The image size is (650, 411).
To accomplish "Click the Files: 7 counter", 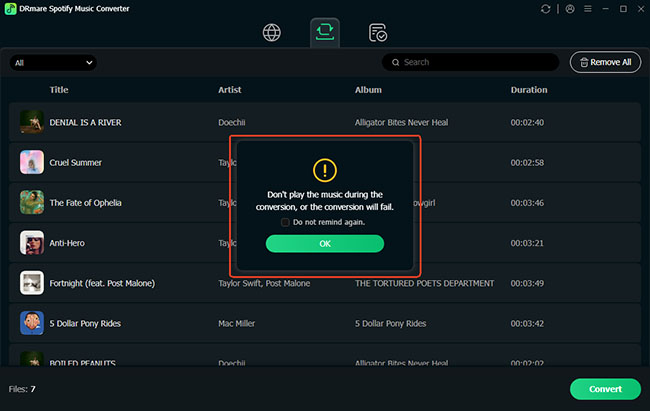I will [x=22, y=389].
